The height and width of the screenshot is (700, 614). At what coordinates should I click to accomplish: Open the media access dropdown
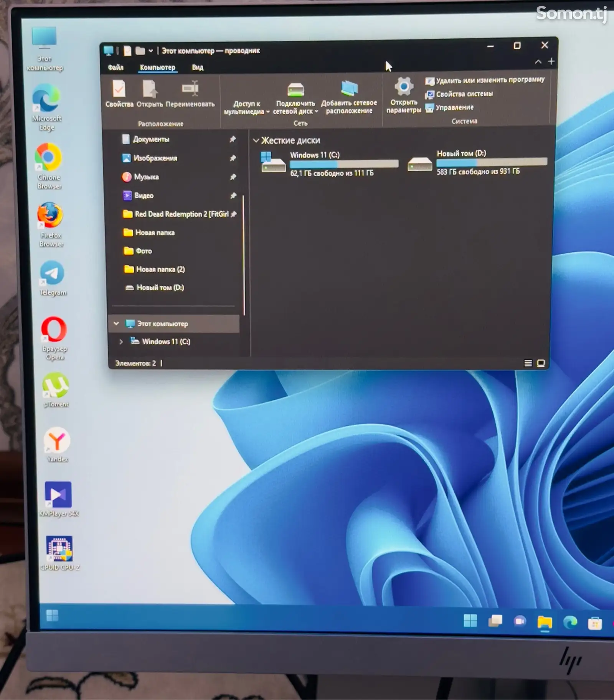pos(246,107)
